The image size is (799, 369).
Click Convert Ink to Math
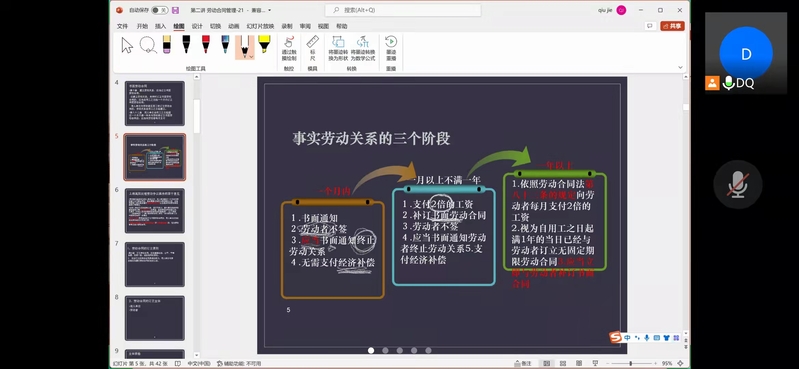tap(362, 48)
